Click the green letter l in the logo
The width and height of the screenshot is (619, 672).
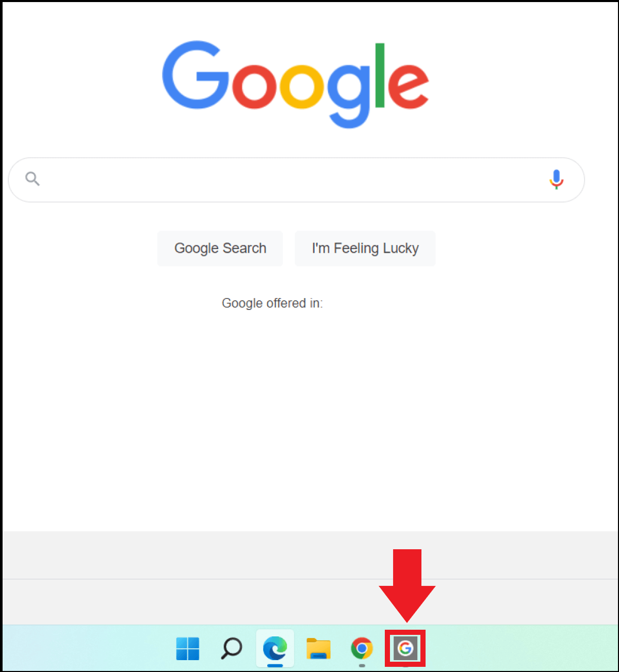click(x=380, y=75)
